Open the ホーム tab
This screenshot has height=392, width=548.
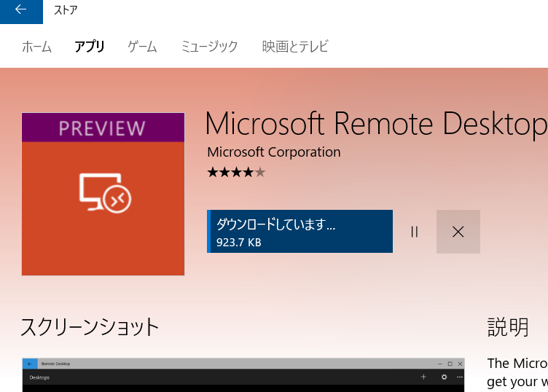click(x=36, y=47)
